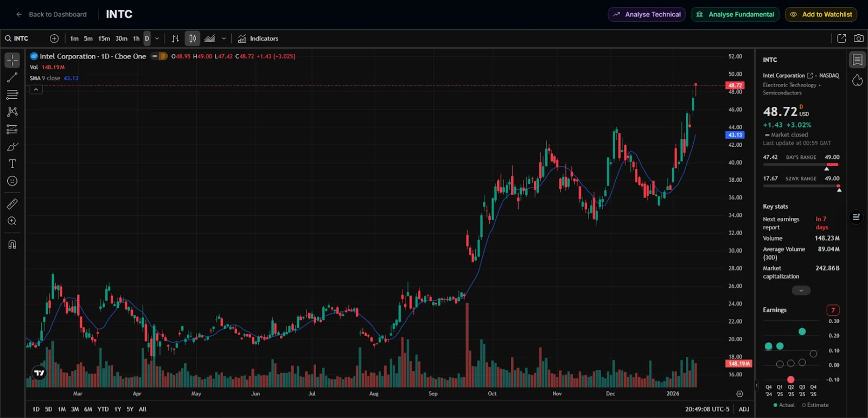Select the bars chart style icon
This screenshot has height=418, width=868.
[x=175, y=38]
